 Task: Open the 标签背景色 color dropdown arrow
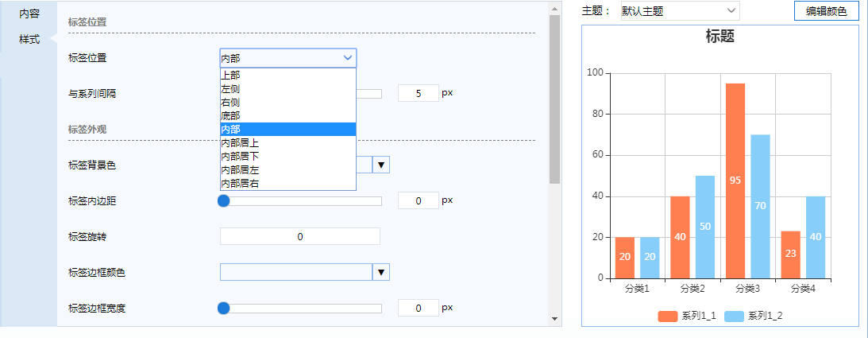point(382,165)
